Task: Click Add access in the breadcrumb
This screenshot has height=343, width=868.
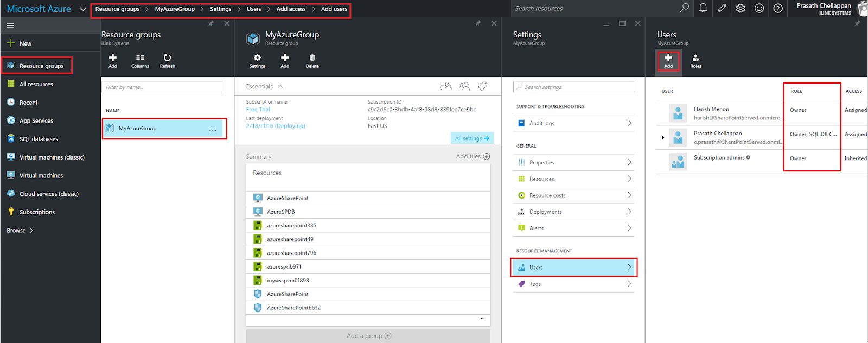Action: pos(291,9)
